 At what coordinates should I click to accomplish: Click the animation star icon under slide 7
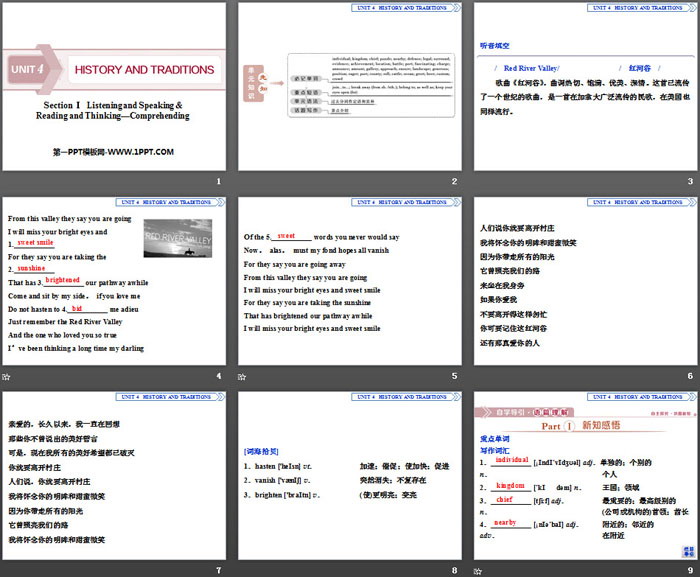7,570
